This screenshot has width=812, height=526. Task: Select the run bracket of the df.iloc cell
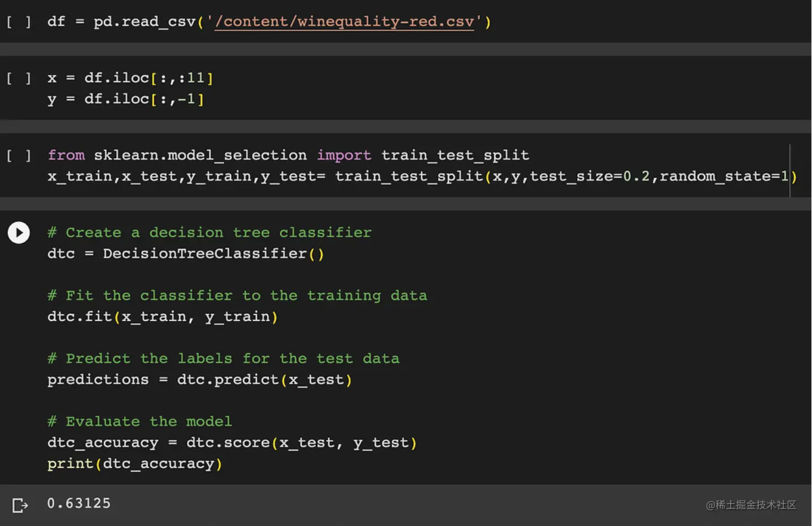pos(19,78)
